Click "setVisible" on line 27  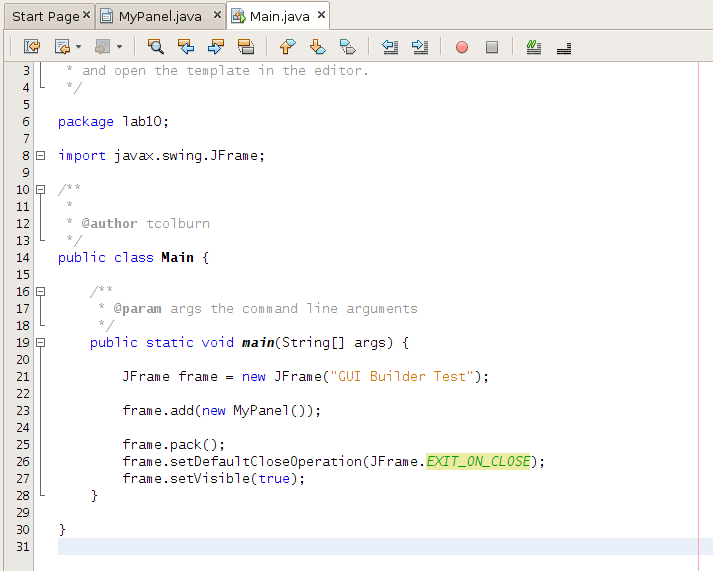[x=210, y=478]
